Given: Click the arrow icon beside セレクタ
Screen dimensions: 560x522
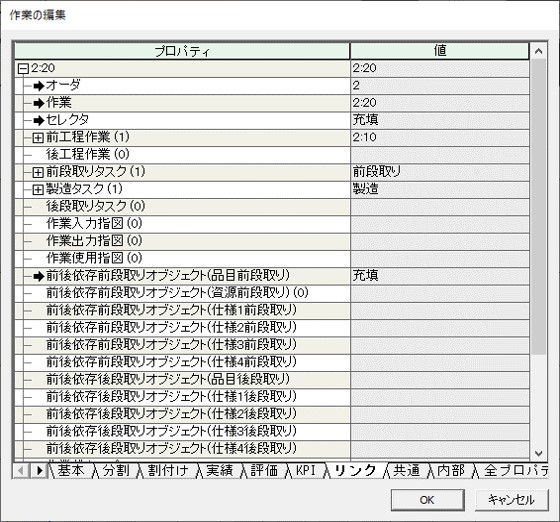Looking at the screenshot, I should point(39,121).
